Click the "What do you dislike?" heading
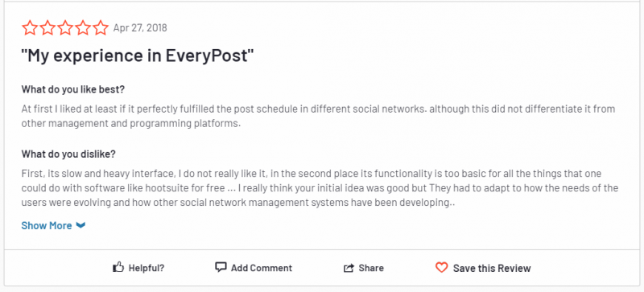 pyautogui.click(x=68, y=154)
